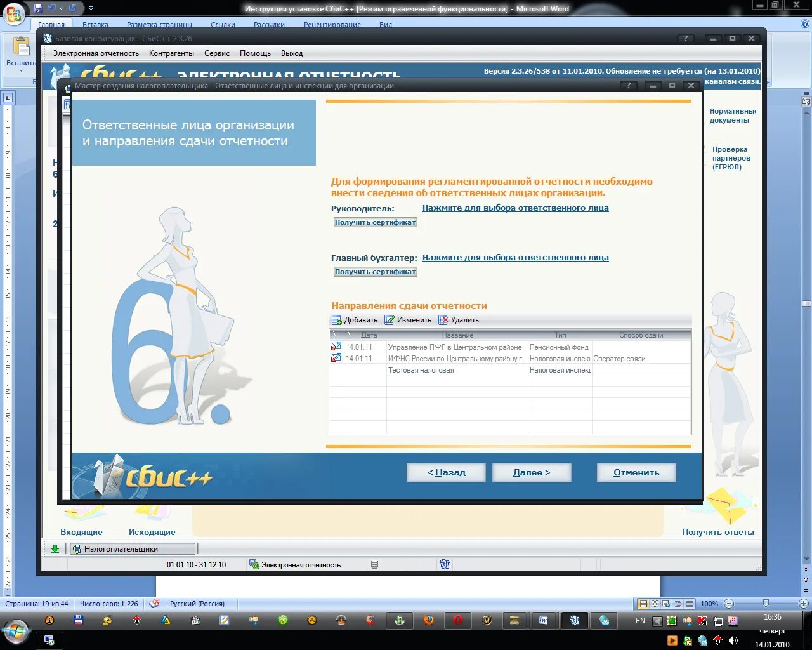The width and height of the screenshot is (812, 650).
Task: Open the EN language selector in taskbar
Action: click(x=640, y=621)
